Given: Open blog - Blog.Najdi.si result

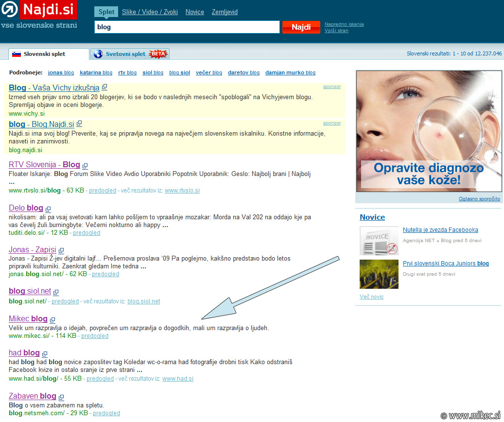Looking at the screenshot, I should (41, 124).
